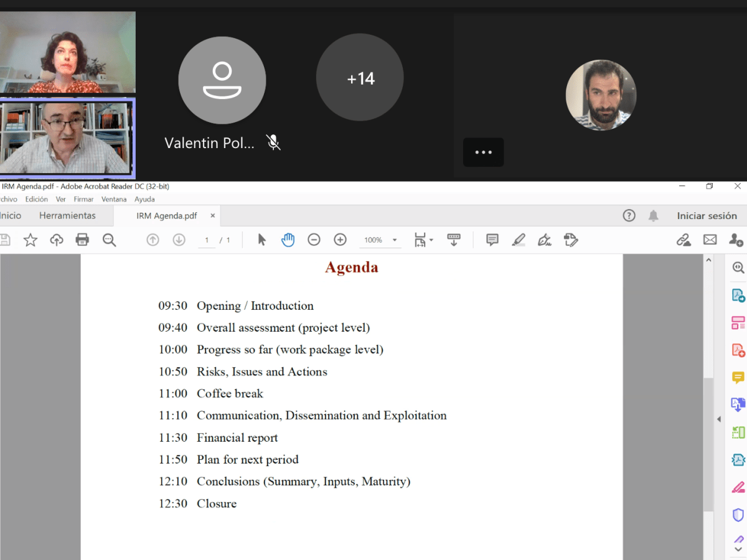Switch to the Herramientas tab

tap(68, 215)
